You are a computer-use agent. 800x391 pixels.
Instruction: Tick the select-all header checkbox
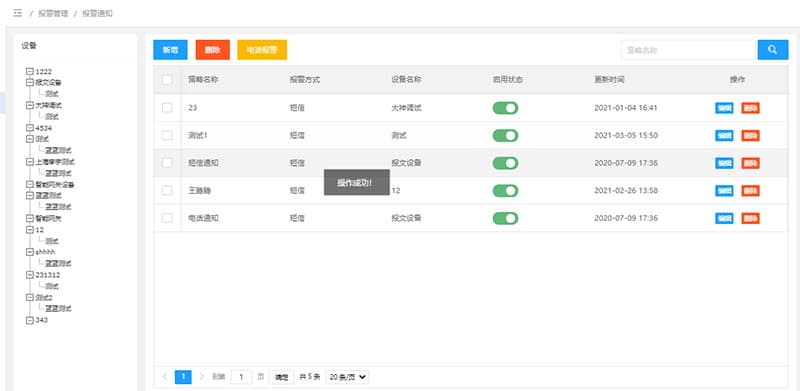[167, 80]
